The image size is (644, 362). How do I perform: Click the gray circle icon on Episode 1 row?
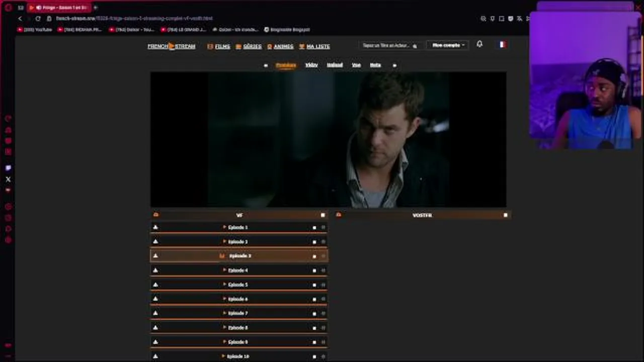323,228
